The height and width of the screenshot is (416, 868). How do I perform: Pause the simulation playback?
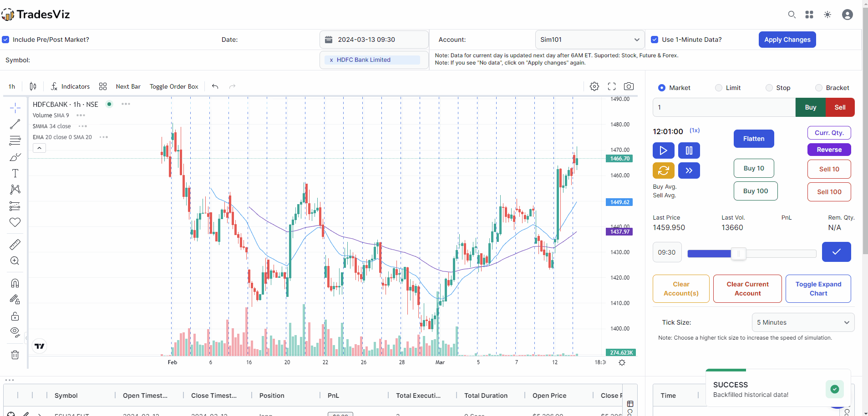coord(689,150)
